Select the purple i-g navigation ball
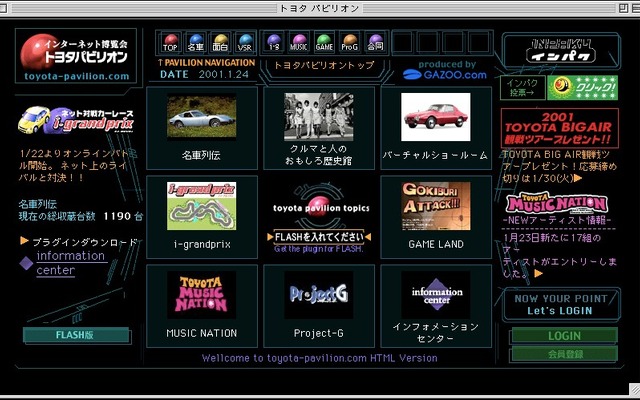 click(x=274, y=42)
